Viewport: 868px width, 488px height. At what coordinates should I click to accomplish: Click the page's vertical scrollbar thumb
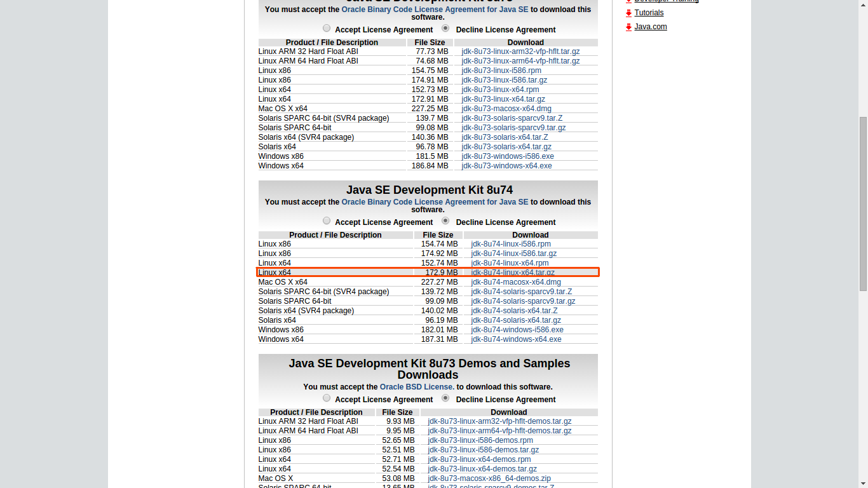pos(863,203)
